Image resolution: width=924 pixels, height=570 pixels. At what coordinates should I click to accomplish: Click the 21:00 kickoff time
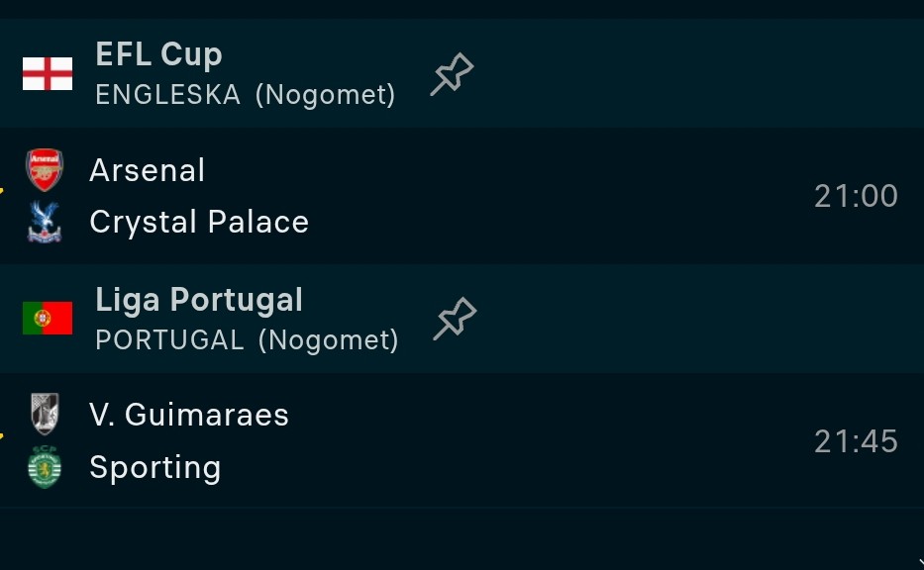(856, 196)
